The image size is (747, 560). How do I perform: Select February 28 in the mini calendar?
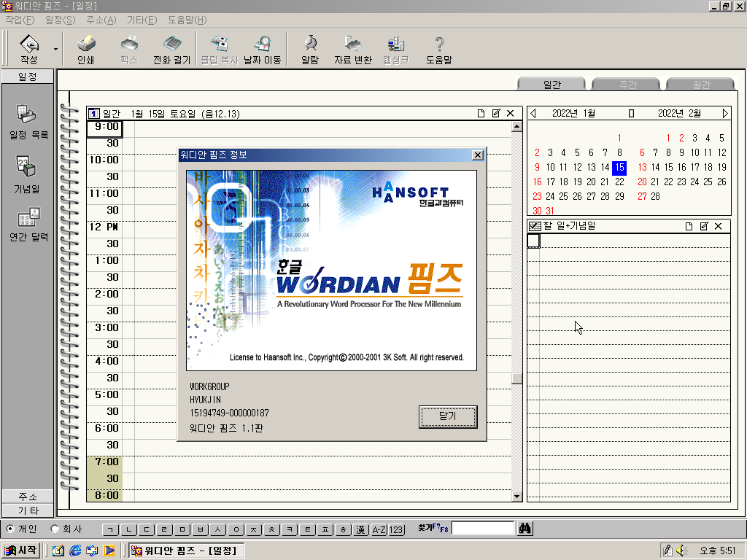[656, 196]
